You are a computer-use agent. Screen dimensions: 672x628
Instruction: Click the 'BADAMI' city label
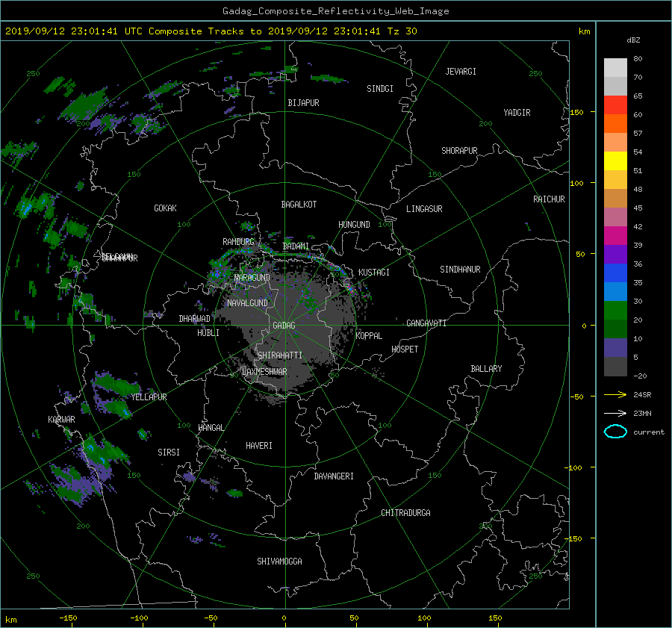pyautogui.click(x=296, y=246)
